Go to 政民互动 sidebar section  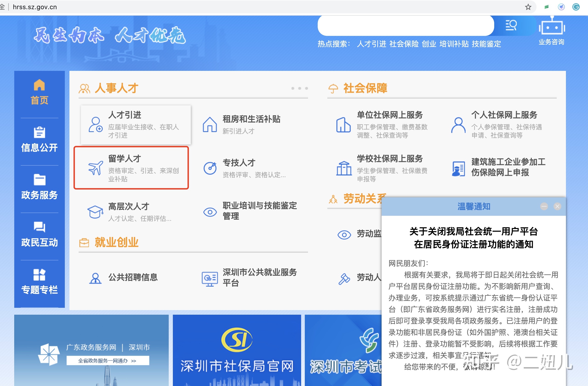[x=39, y=234]
